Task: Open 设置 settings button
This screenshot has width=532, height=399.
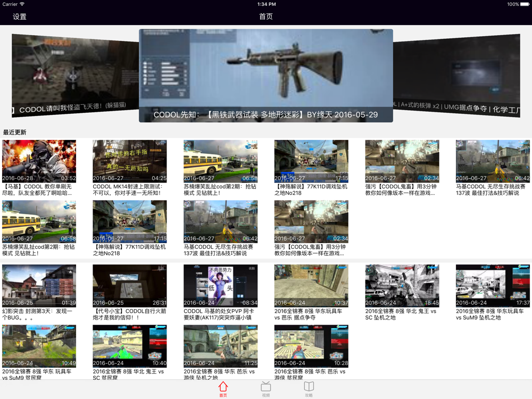Action: [19, 16]
